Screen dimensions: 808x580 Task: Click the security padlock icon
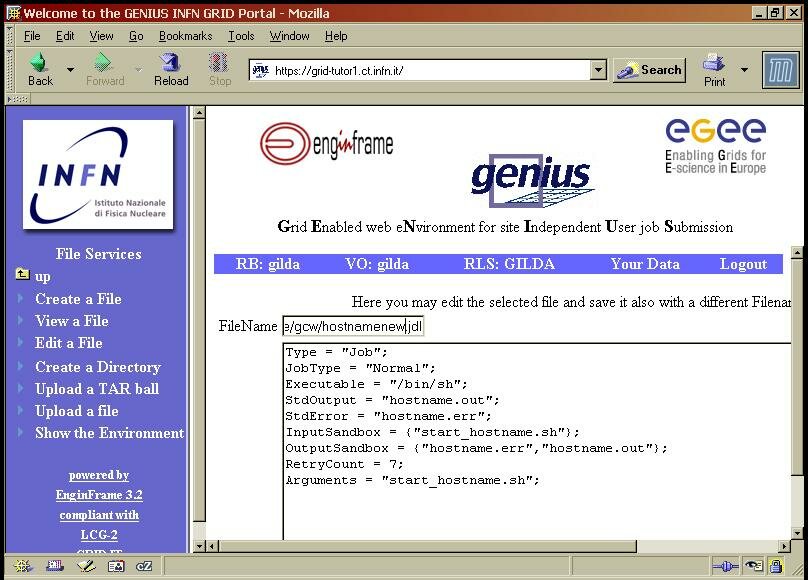click(776, 566)
